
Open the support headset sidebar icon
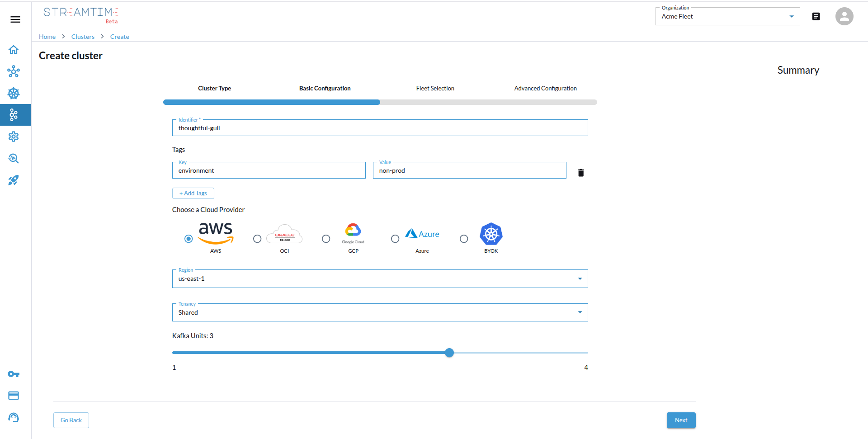[14, 417]
